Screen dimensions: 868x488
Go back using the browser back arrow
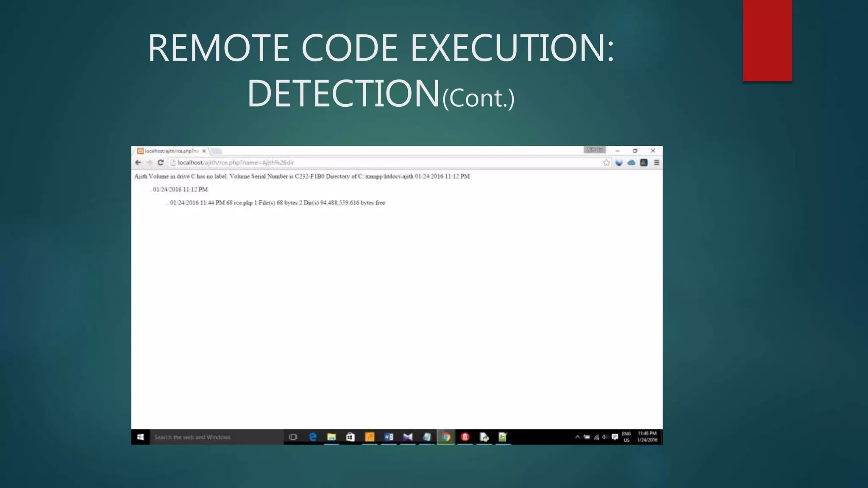coord(138,163)
